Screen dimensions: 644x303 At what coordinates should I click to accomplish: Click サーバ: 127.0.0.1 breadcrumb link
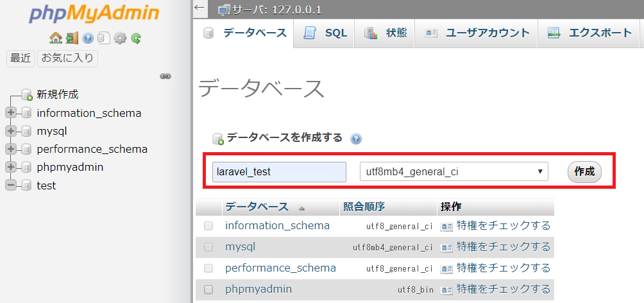click(x=277, y=10)
